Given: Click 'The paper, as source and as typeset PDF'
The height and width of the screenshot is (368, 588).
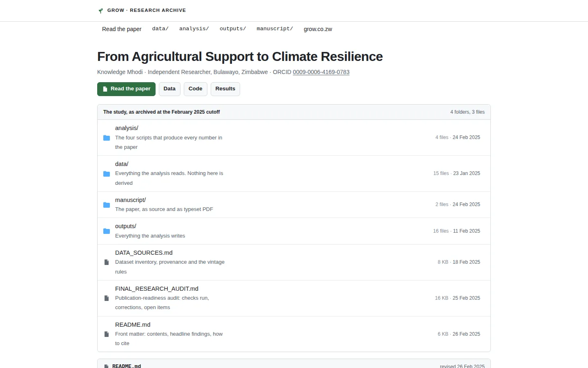Looking at the screenshot, I should click(x=164, y=209).
